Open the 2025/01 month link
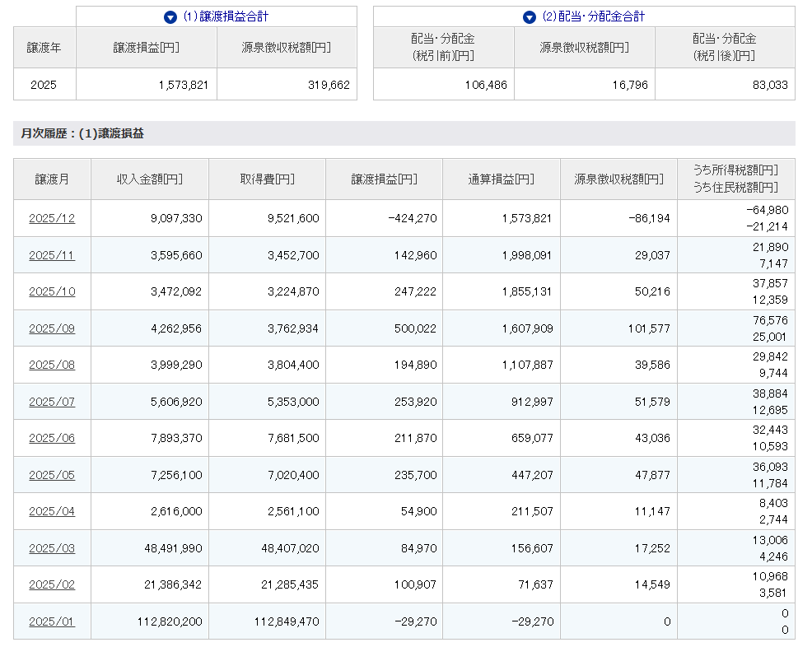This screenshot has height=647, width=812. 52,621
